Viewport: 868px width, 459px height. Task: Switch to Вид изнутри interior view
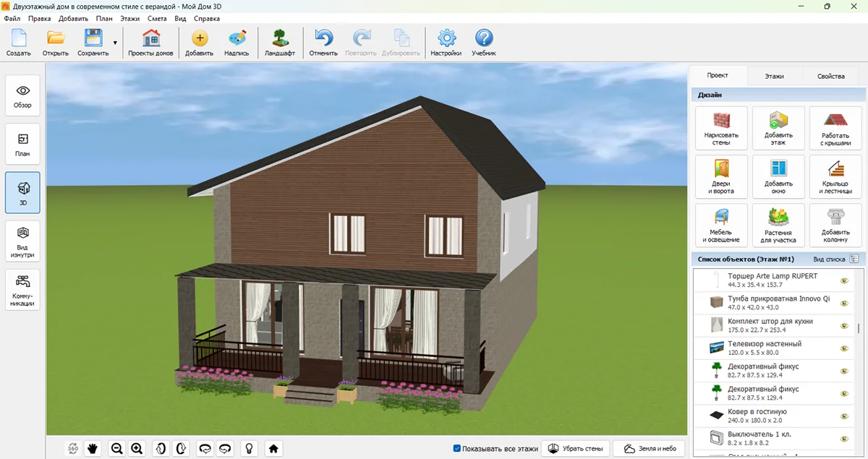[x=23, y=241]
